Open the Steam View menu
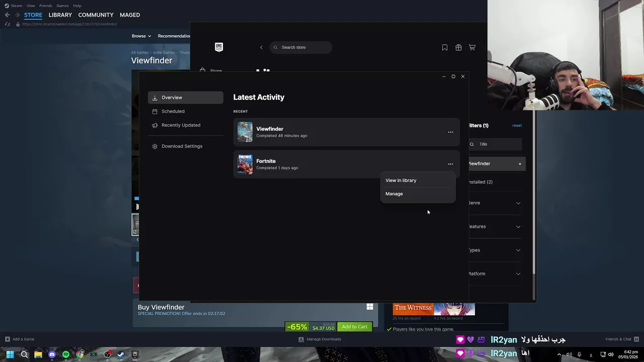644x362 pixels. 31,6
